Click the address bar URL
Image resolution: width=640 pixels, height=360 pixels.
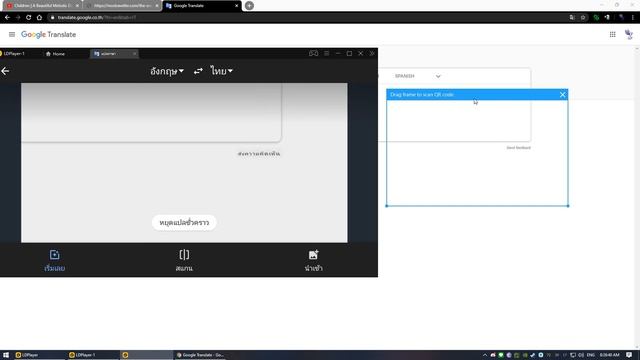pos(96,18)
